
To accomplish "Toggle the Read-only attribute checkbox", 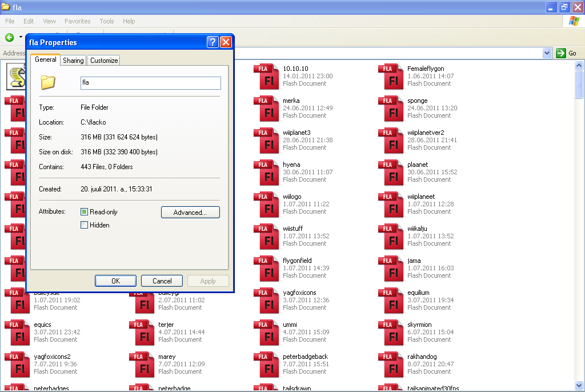I will pos(85,212).
